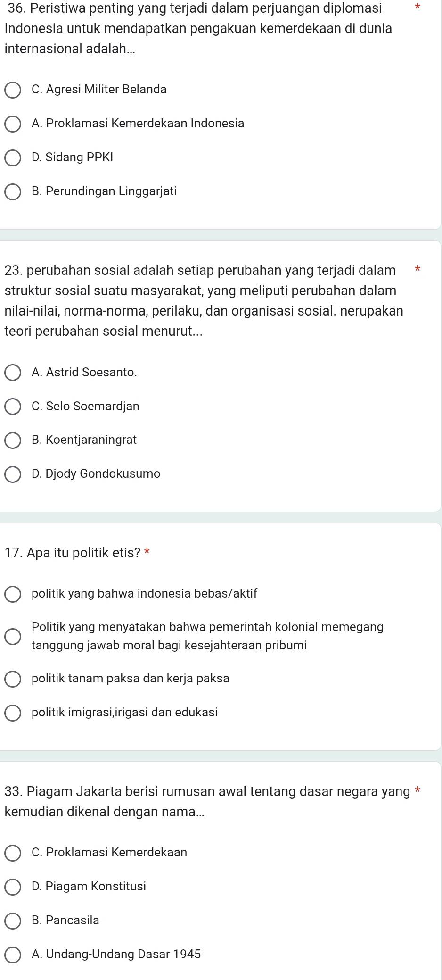Choose A. Proklamasi Kemerdekaan Indonesia option
Image resolution: width=442 pixels, height=980 pixels.
click(13, 124)
